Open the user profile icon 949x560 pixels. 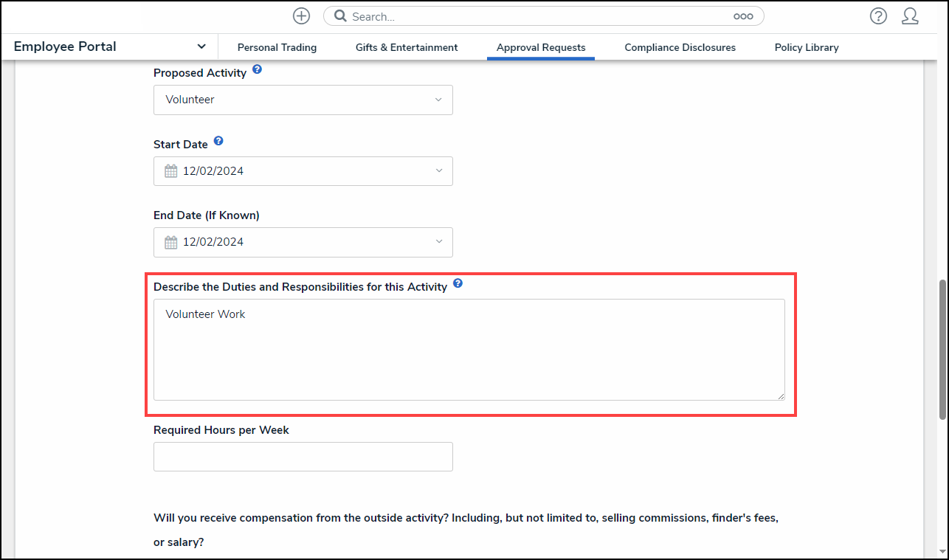click(x=910, y=16)
